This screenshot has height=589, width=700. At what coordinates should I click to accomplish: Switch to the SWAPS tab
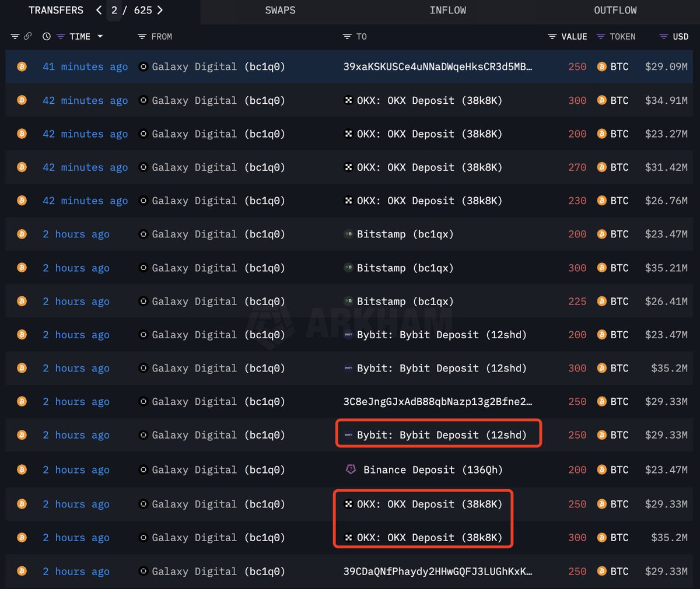(280, 10)
